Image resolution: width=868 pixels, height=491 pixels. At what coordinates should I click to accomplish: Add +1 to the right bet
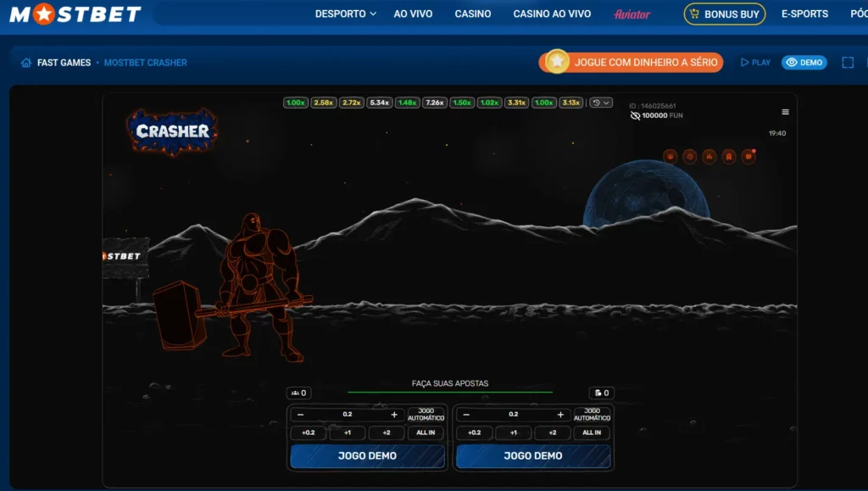pyautogui.click(x=514, y=432)
